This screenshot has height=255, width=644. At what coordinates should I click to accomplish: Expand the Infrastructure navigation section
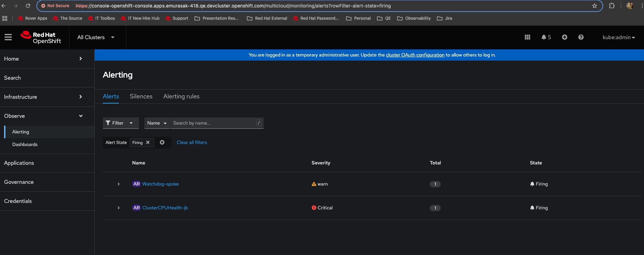[x=47, y=97]
